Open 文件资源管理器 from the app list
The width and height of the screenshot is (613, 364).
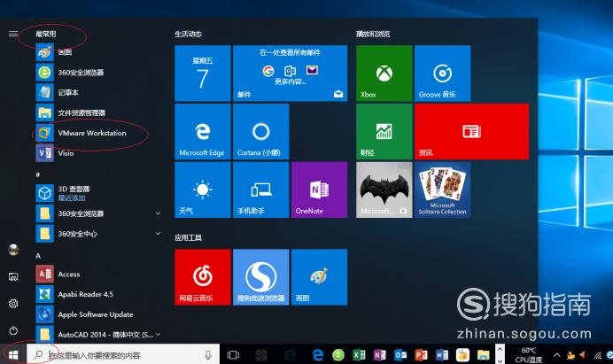(97, 112)
